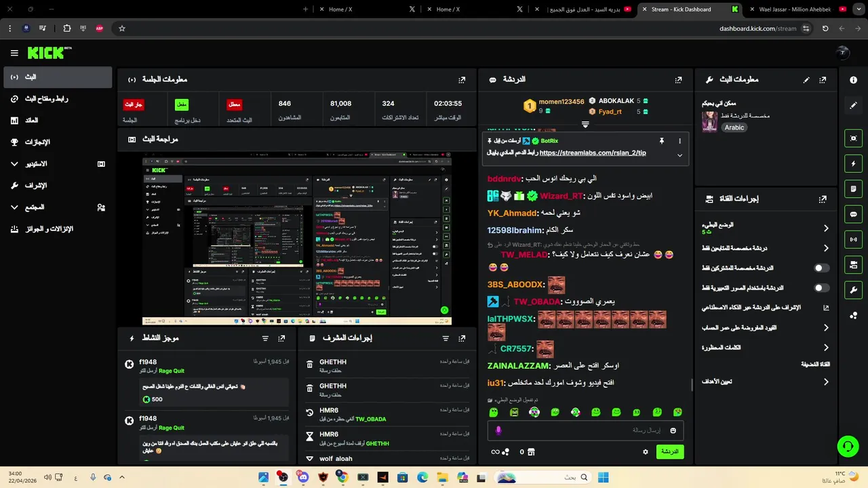The height and width of the screenshot is (488, 868).
Task: Open three-dot menu on pinned message
Action: 679,141
